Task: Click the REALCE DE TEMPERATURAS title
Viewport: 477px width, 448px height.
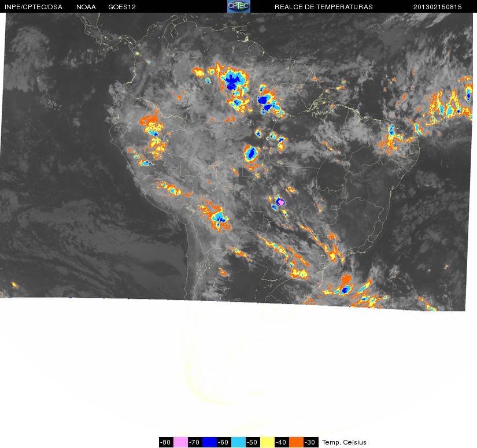Action: coord(324,7)
